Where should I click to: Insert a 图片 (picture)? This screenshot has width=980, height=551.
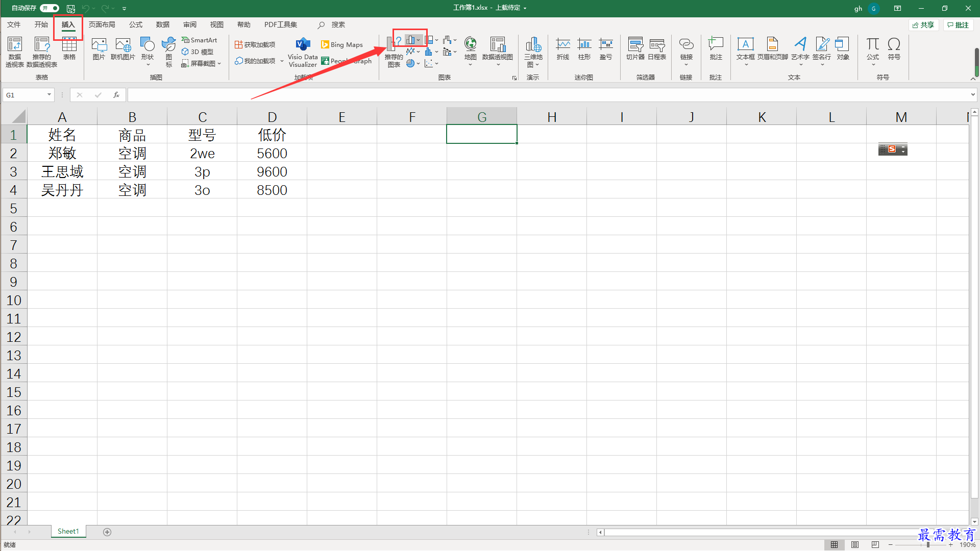click(x=99, y=49)
